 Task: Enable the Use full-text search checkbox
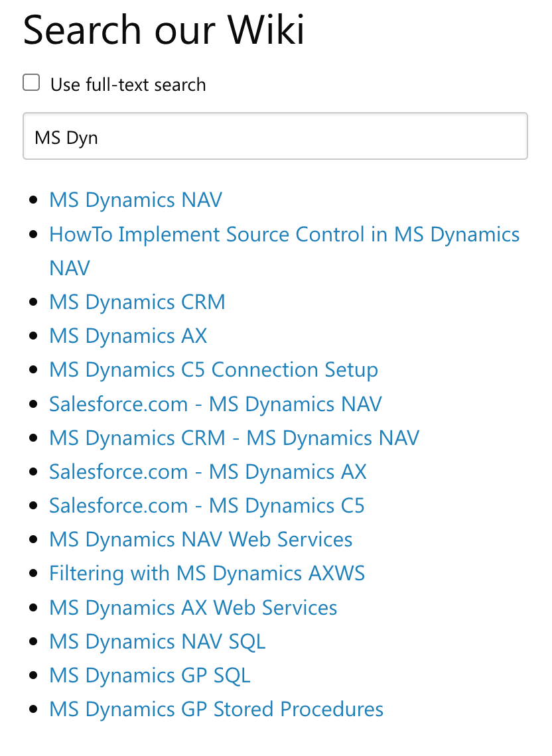tap(31, 82)
